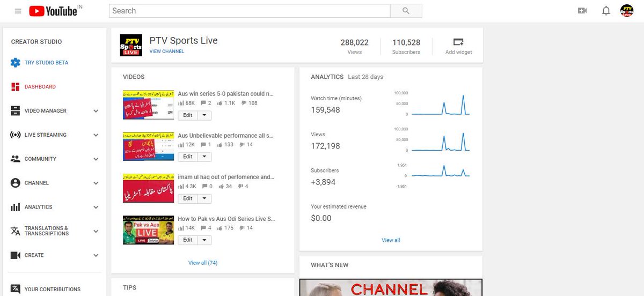Click comments icon on 'Aus win series' video
Screen dimensions: 644x296
pos(203,103)
